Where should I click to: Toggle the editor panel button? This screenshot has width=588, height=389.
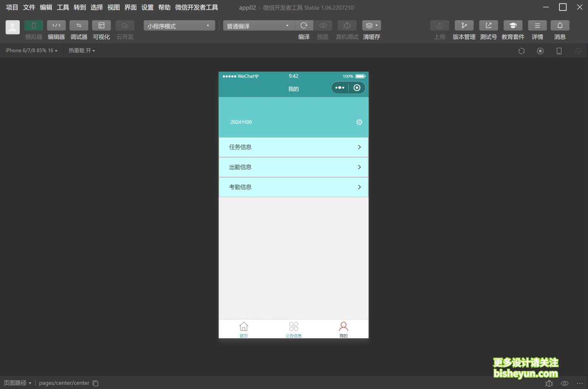56,26
